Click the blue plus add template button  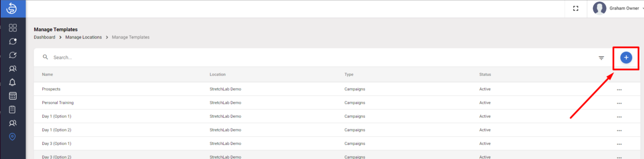point(626,58)
